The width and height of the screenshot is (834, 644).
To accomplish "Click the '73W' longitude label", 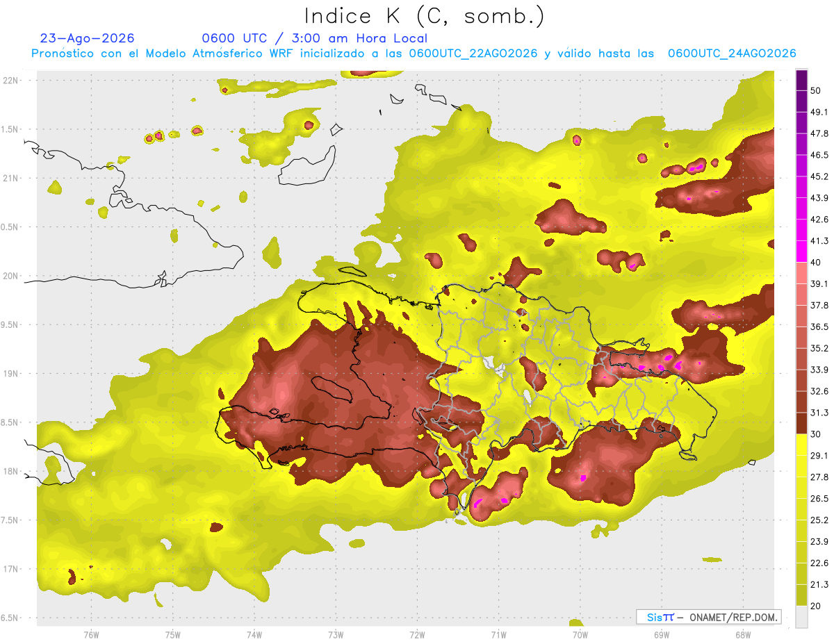I will coord(336,635).
